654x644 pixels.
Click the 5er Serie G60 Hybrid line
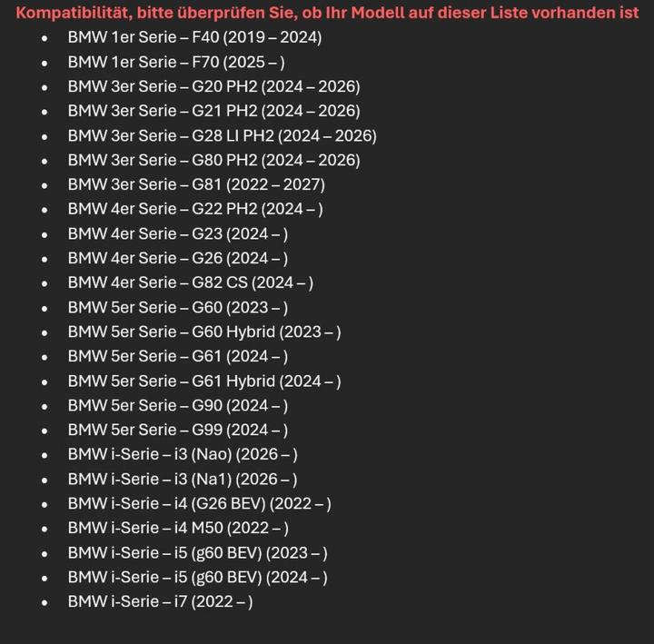tap(204, 332)
